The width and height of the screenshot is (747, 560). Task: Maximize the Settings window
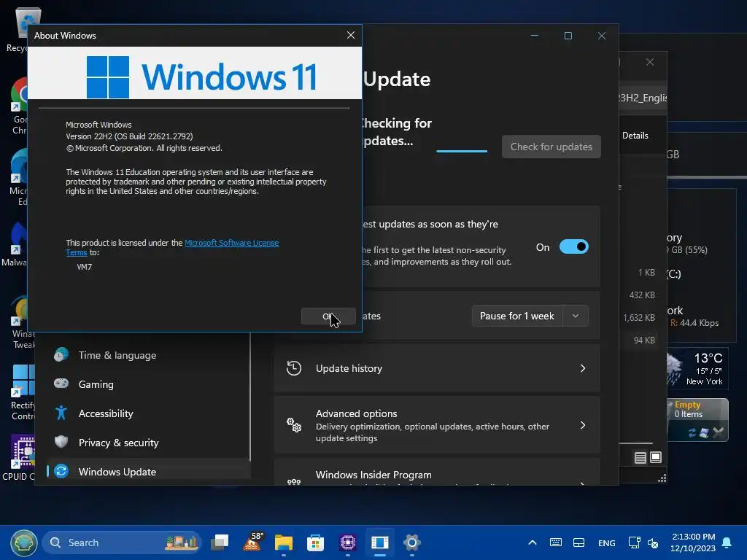568,36
